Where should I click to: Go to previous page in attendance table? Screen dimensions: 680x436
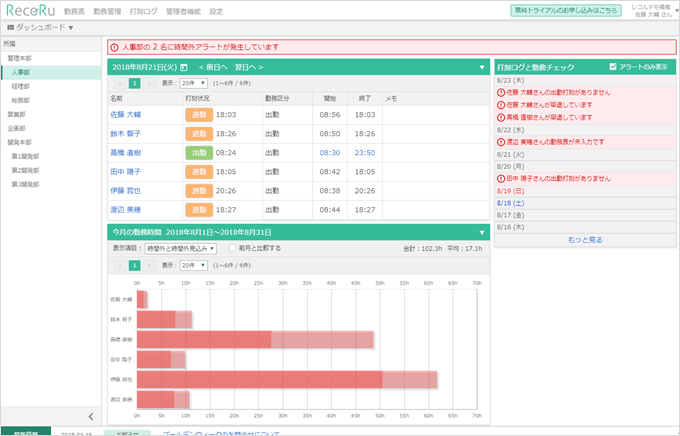119,83
